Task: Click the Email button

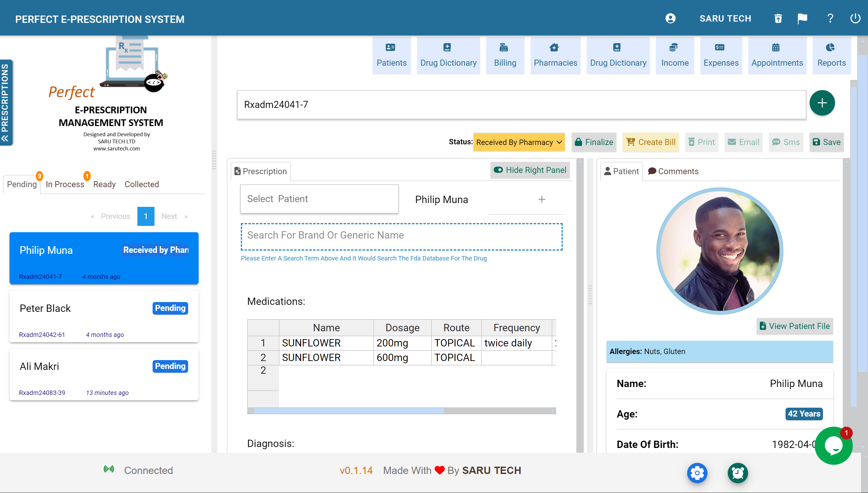Action: (x=743, y=142)
